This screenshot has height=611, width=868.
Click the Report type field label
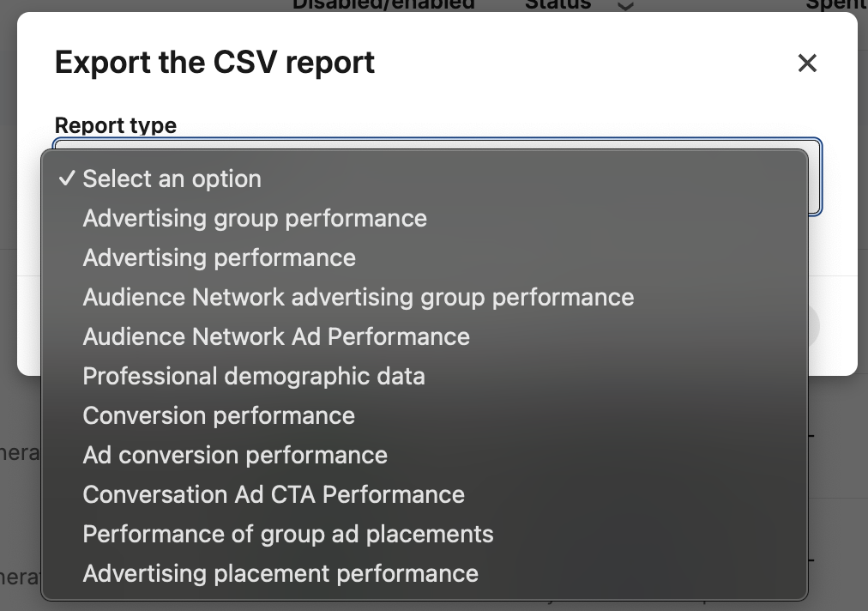pyautogui.click(x=115, y=125)
